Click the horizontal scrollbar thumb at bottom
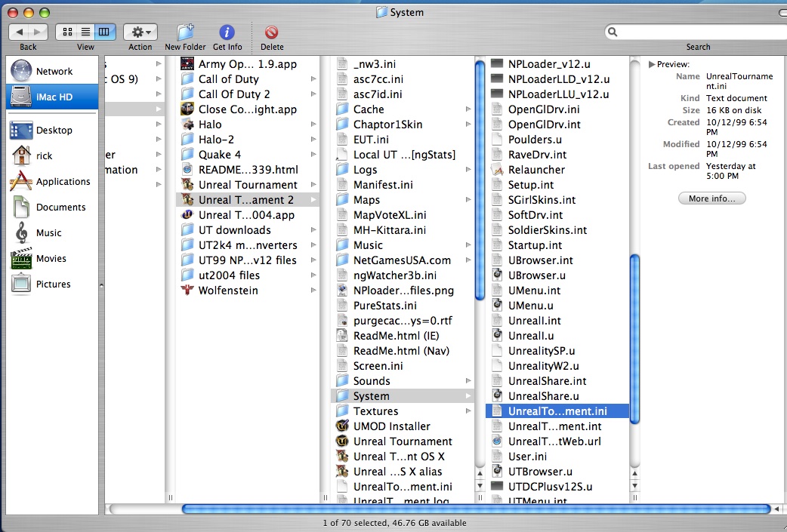The width and height of the screenshot is (787, 532). pyautogui.click(x=476, y=509)
